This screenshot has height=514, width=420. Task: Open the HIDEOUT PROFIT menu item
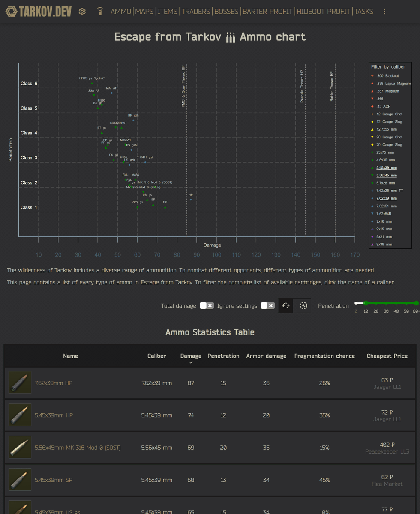point(324,12)
